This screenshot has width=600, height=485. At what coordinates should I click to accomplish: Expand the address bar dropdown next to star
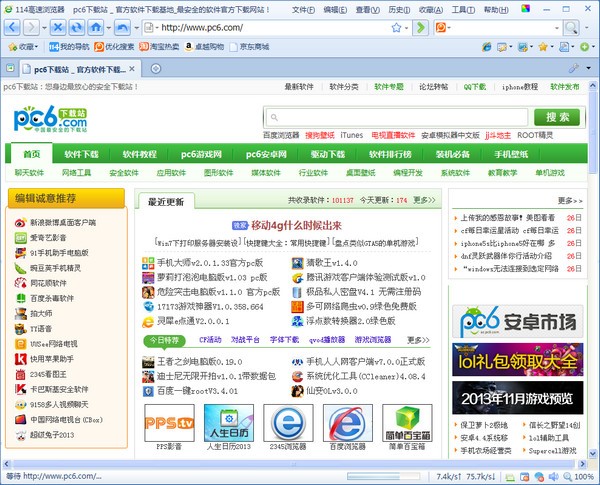[x=406, y=28]
